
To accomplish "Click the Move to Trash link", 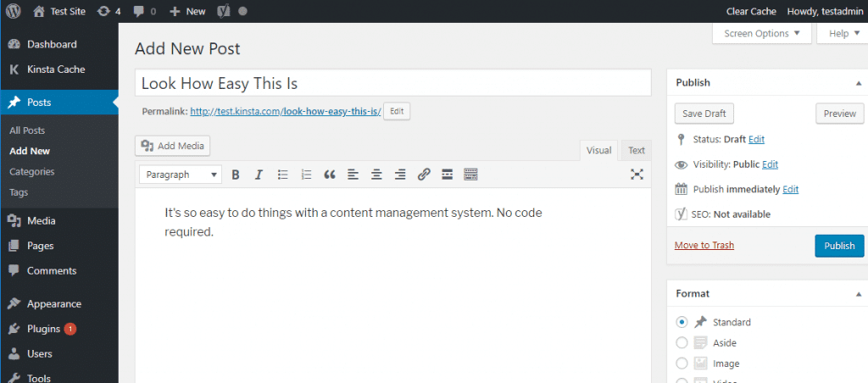I will point(704,246).
